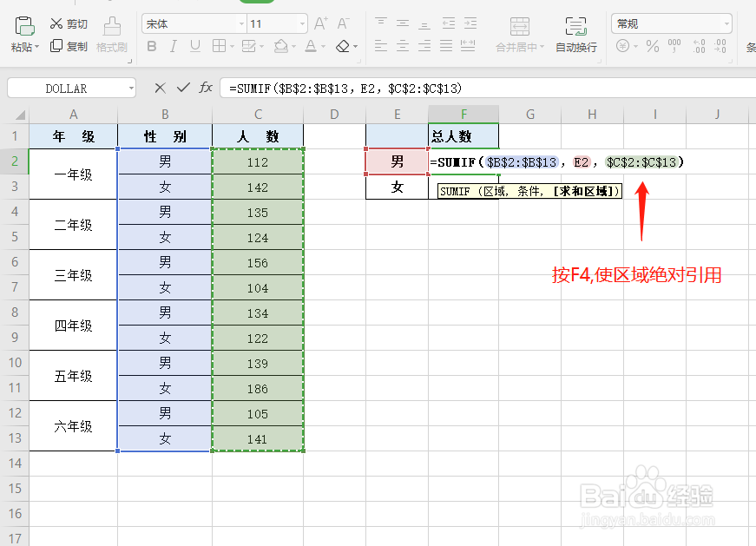Toggle Wrap Text (自动换行)
The width and height of the screenshot is (756, 546).
pos(576,35)
